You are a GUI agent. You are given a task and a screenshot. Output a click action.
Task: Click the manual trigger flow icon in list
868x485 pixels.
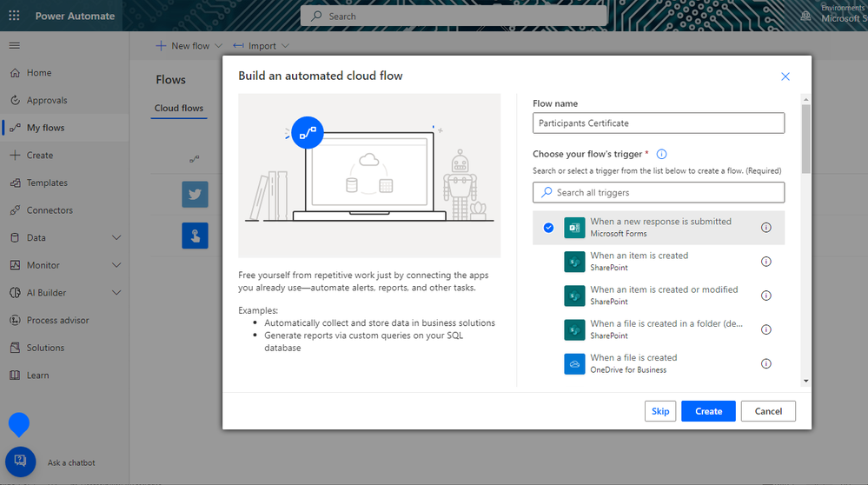pos(195,236)
